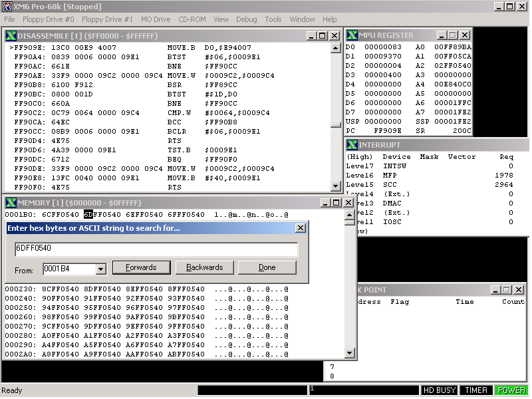
Task: Click Done to dismiss the search
Action: [x=267, y=267]
